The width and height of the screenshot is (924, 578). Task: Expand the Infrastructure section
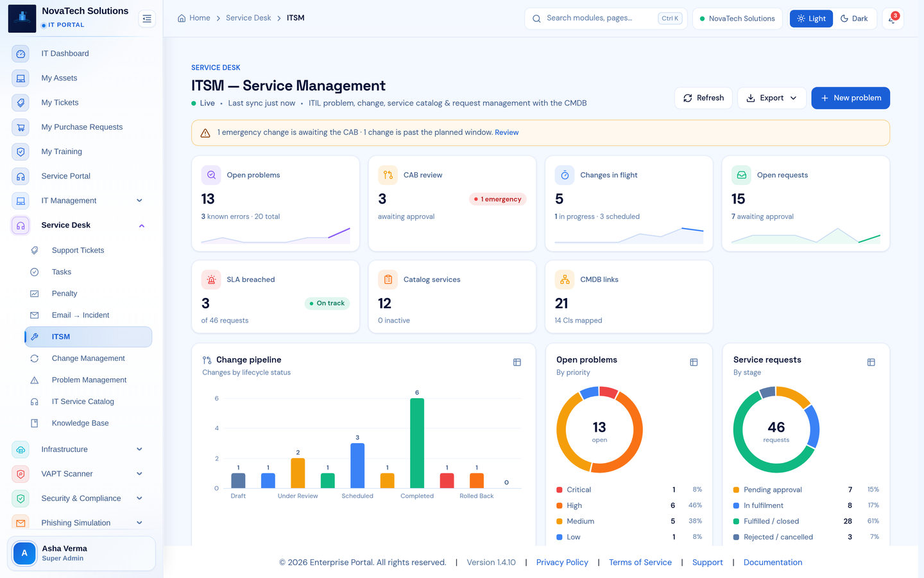(139, 450)
